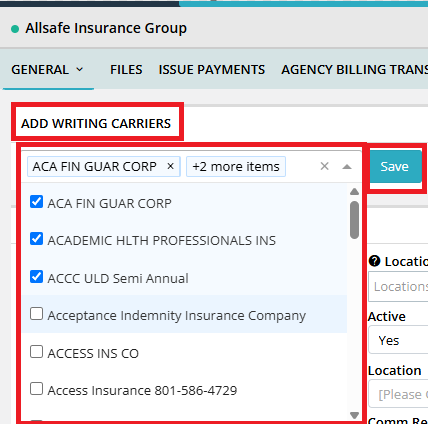
Task: Click the Save button
Action: click(395, 166)
